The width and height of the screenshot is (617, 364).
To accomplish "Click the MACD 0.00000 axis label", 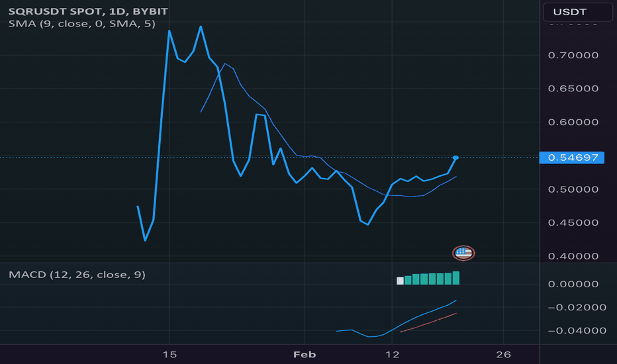I will [573, 284].
